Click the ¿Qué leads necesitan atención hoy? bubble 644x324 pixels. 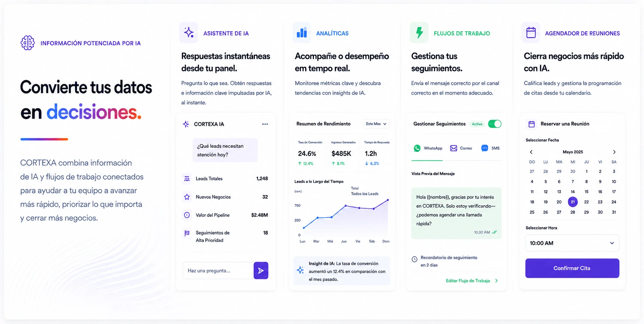click(225, 150)
